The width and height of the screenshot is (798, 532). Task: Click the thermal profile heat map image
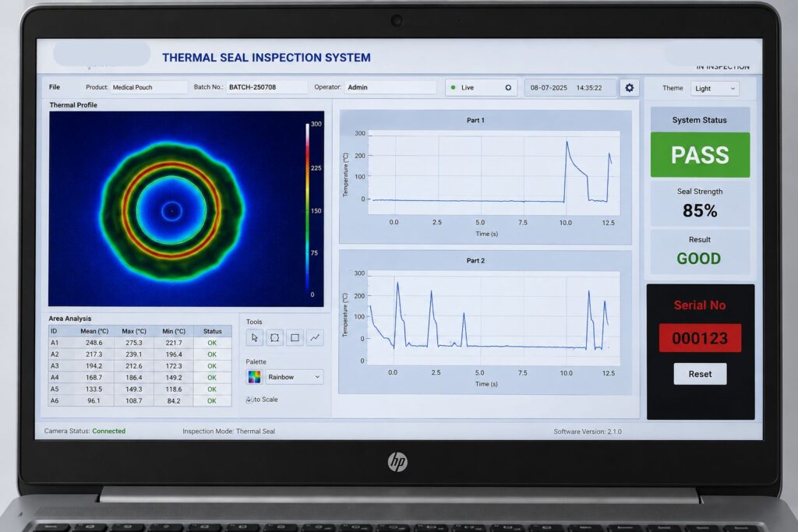click(186, 209)
